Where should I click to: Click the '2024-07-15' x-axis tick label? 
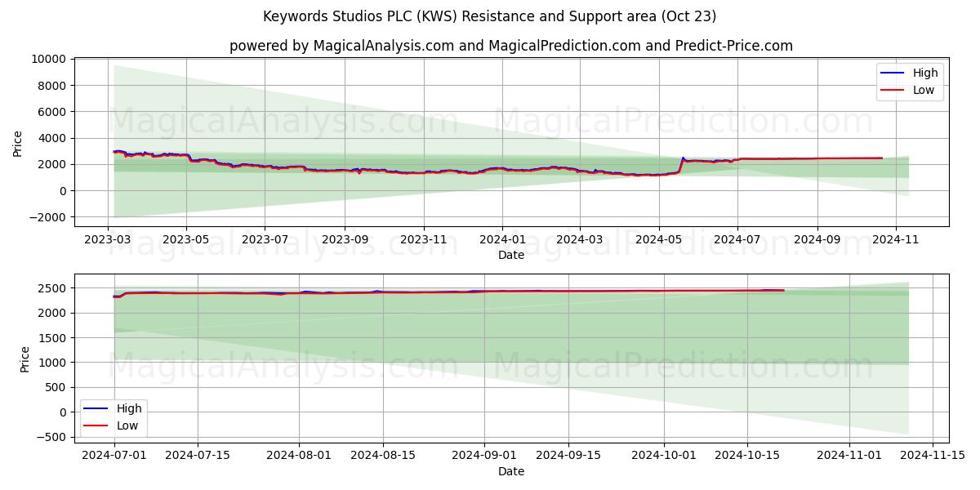coord(198,457)
